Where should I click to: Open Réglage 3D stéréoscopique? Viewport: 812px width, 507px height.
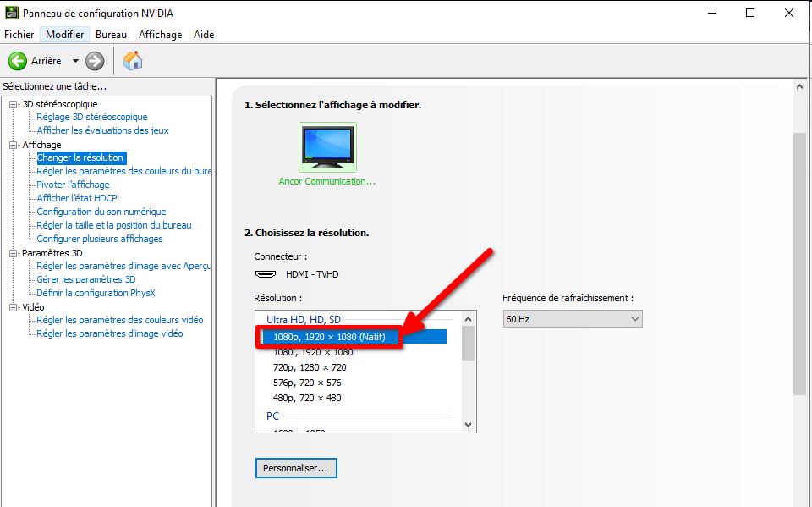tap(92, 117)
